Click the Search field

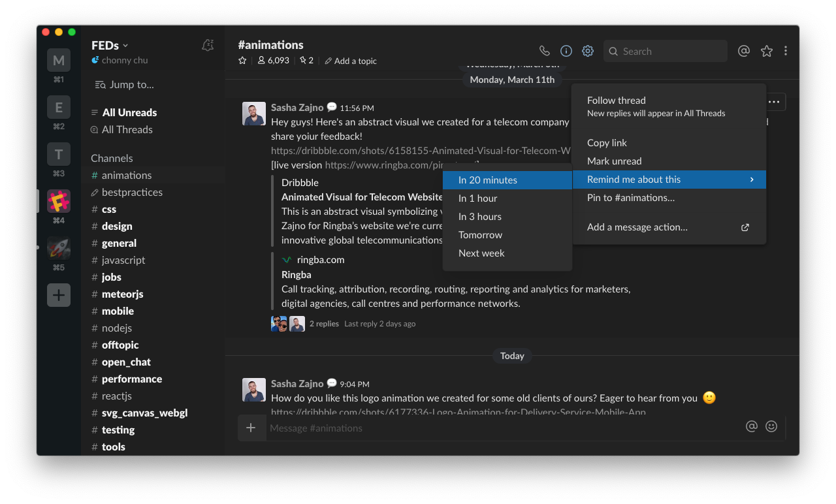coord(665,51)
